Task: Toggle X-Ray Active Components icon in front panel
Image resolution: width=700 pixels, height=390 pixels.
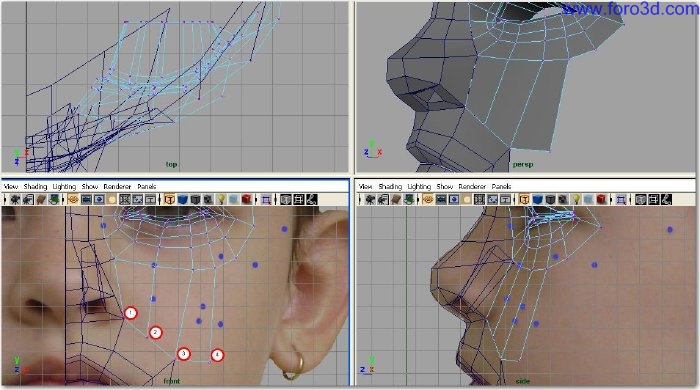Action: point(298,199)
